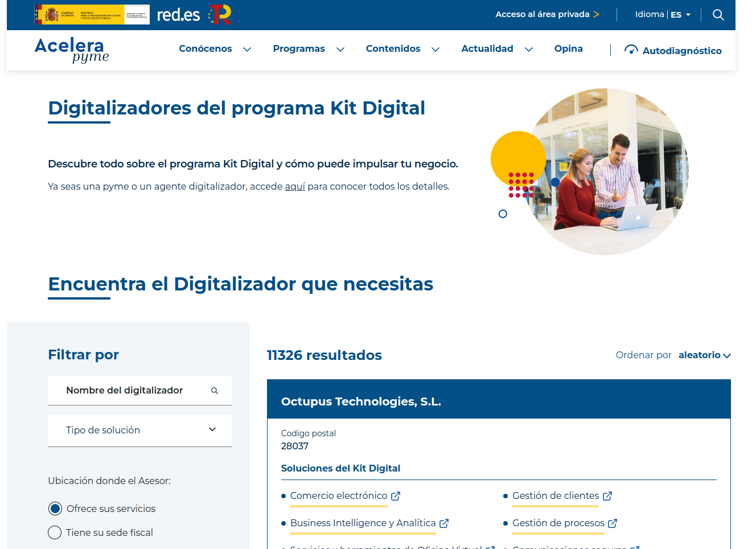Expand the Actualidad menu chevron
Viewport: 756px width, 549px height.
[x=529, y=50]
